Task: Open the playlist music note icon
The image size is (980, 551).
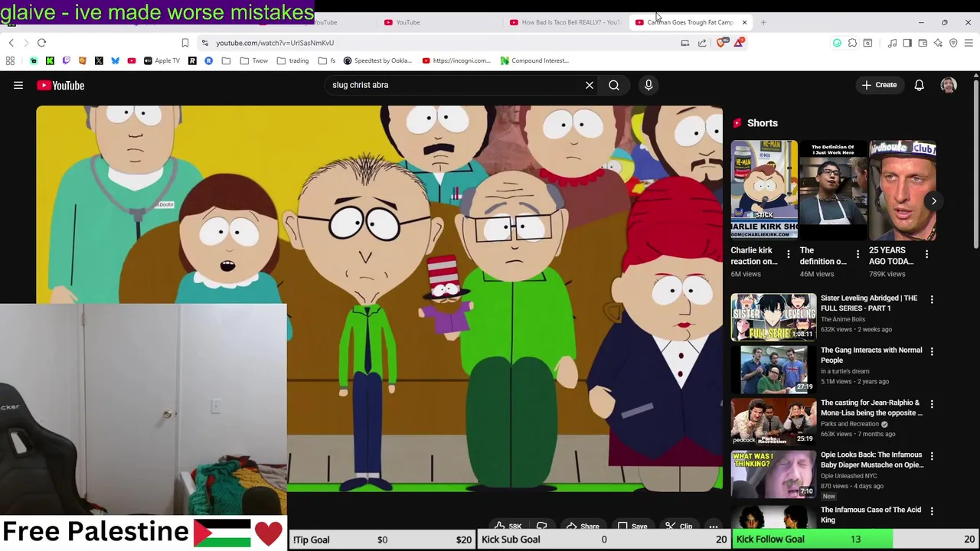Action: [x=892, y=43]
